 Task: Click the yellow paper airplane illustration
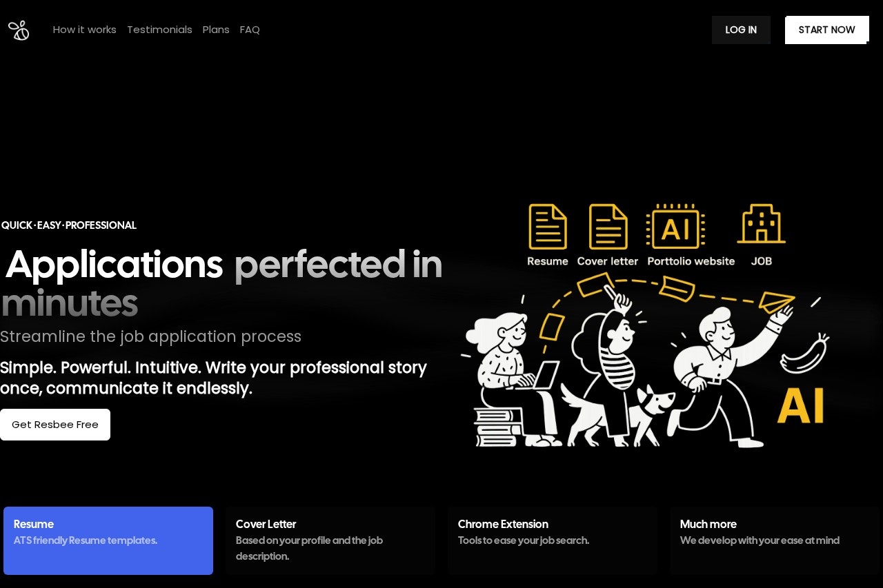777,302
